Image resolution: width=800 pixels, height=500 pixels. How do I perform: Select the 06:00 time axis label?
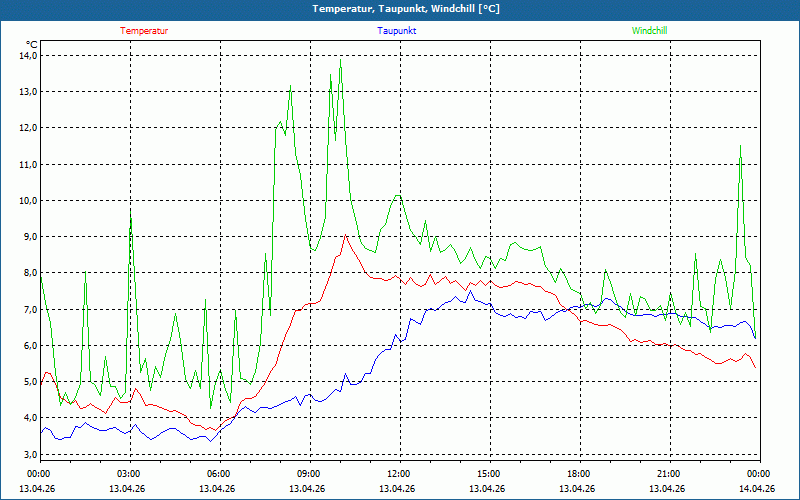tap(218, 474)
